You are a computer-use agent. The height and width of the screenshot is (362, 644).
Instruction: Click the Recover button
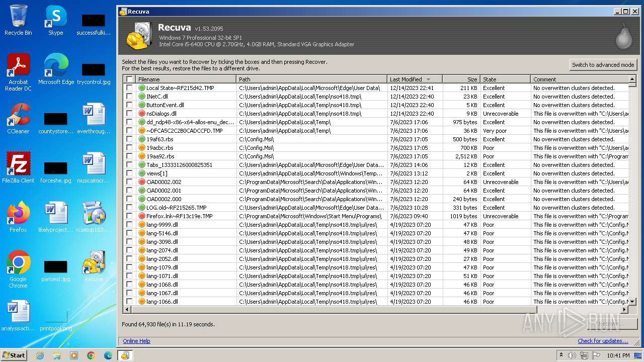click(612, 324)
